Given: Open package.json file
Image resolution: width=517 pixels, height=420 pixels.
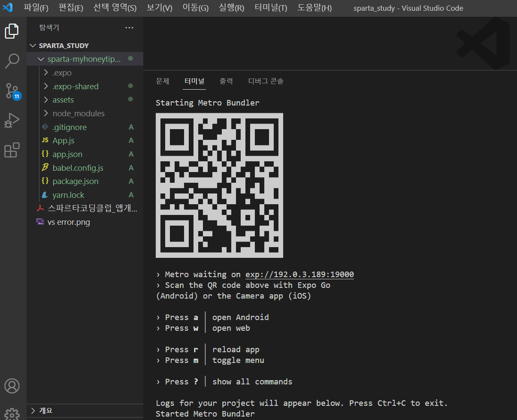Looking at the screenshot, I should (x=76, y=181).
